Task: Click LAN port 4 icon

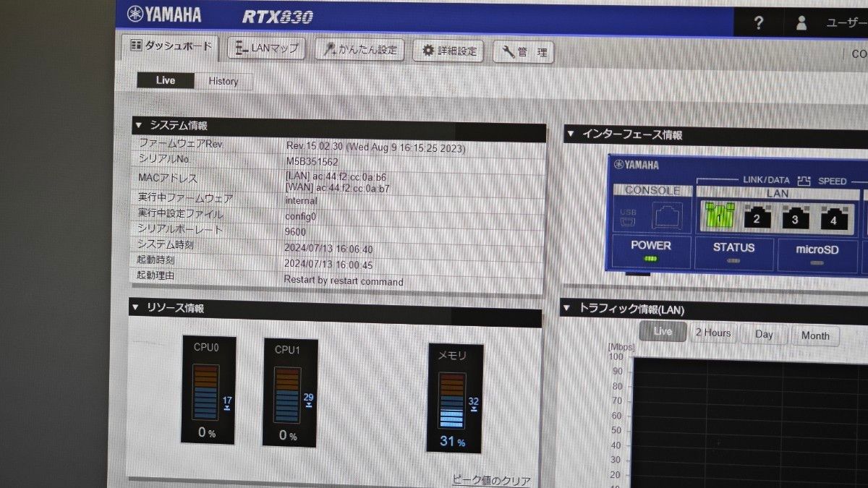Action: point(833,219)
